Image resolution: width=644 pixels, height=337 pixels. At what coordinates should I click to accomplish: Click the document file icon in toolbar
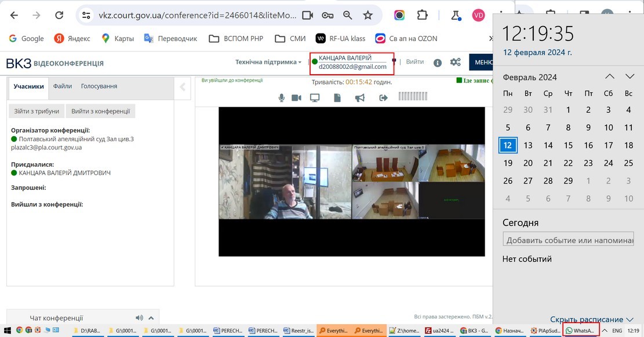[x=337, y=98]
